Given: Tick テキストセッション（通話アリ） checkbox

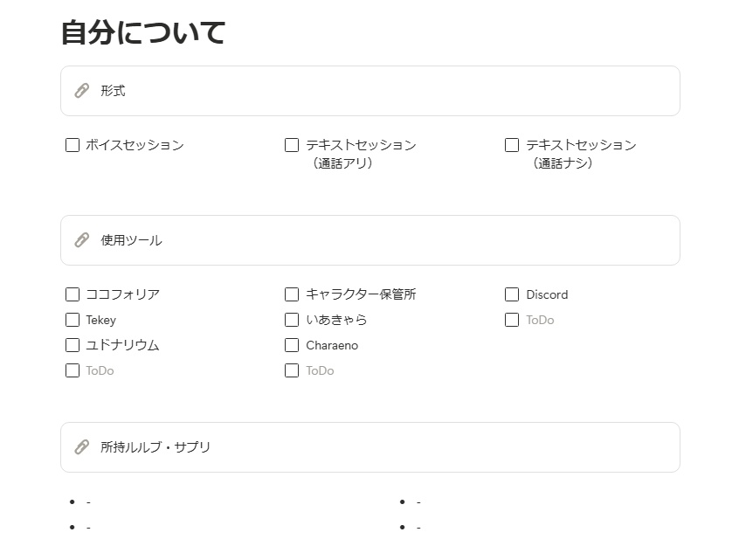Looking at the screenshot, I should 292,145.
